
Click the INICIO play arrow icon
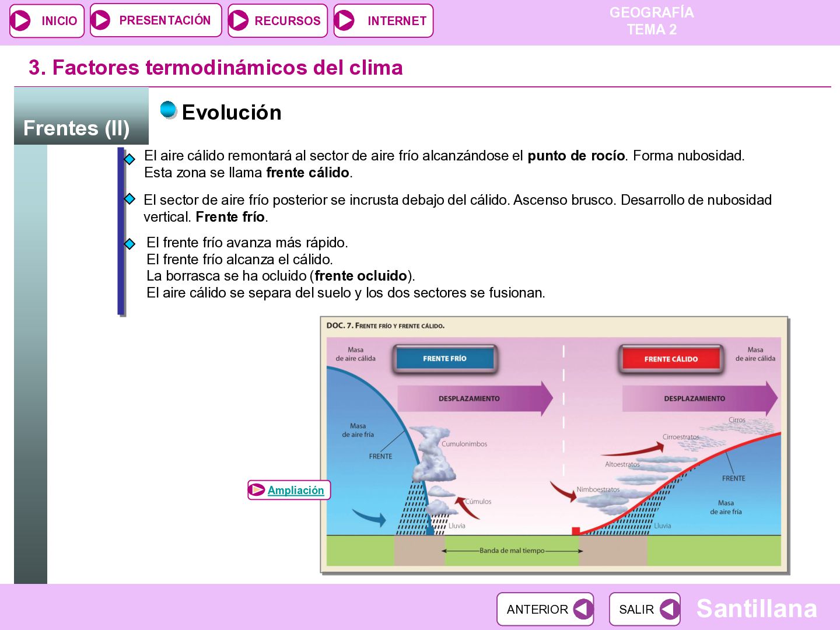21,20
